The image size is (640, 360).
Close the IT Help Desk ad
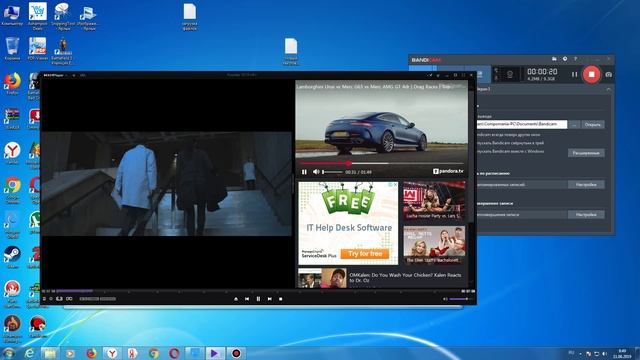pyautogui.click(x=395, y=184)
